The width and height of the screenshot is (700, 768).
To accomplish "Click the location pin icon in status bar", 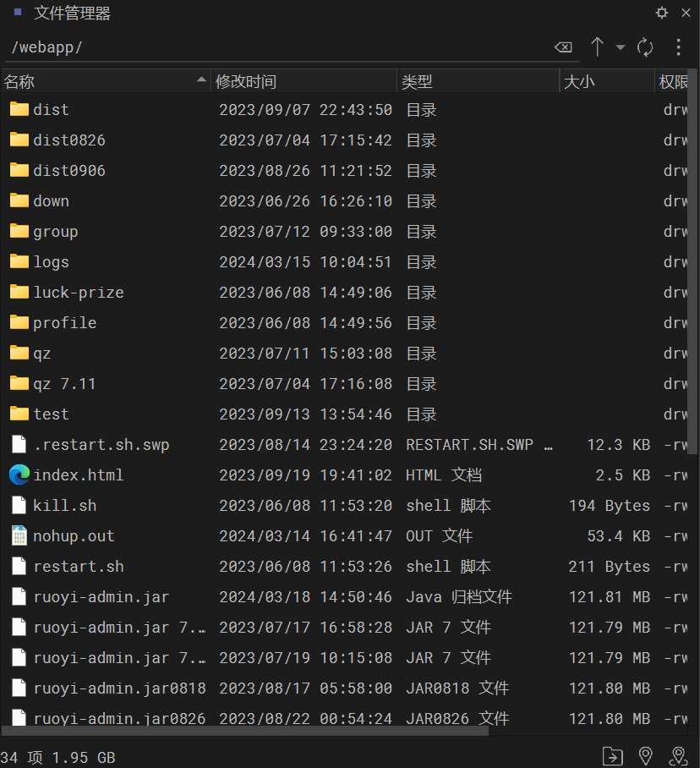I will pos(646,756).
